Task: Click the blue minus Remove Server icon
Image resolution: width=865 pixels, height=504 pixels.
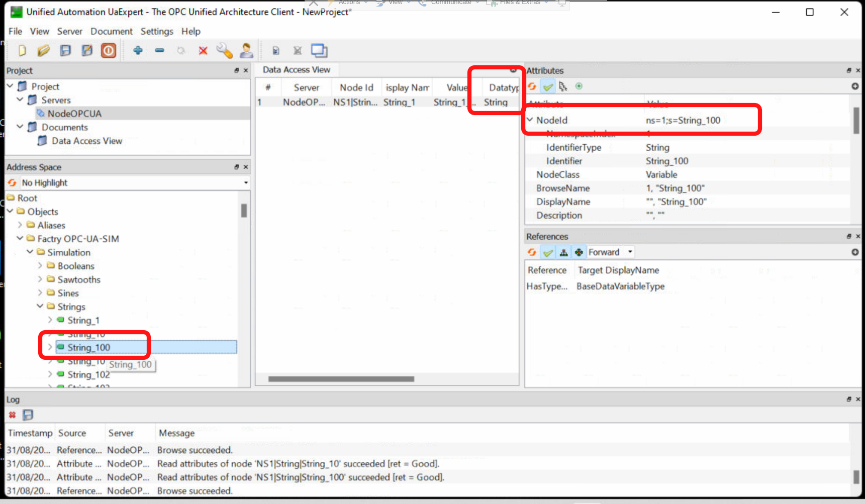Action: tap(159, 50)
